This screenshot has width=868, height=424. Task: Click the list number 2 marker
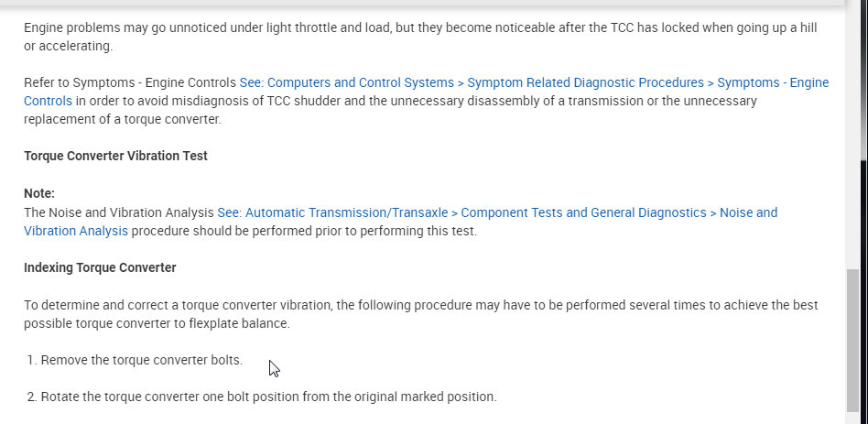click(31, 397)
